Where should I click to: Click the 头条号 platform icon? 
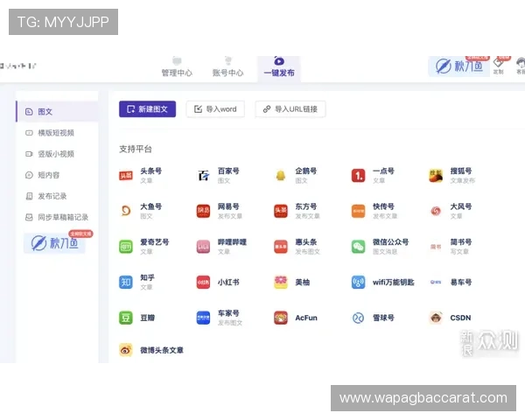126,176
